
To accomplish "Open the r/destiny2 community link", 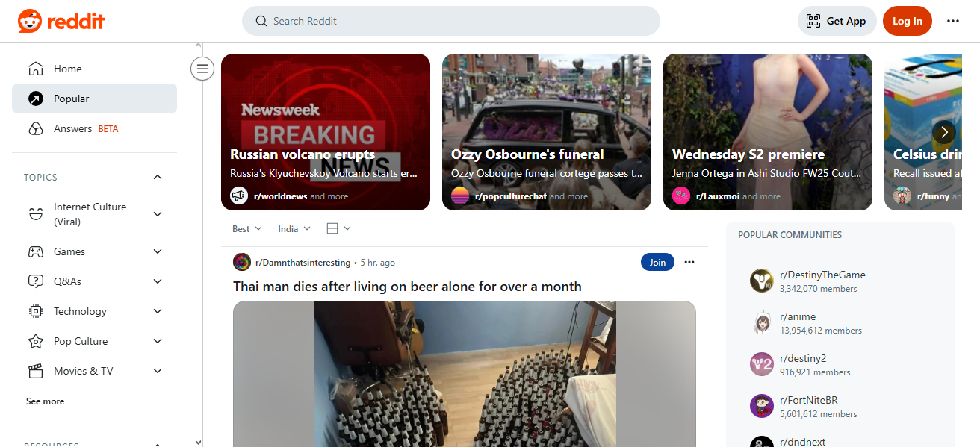I will (803, 358).
